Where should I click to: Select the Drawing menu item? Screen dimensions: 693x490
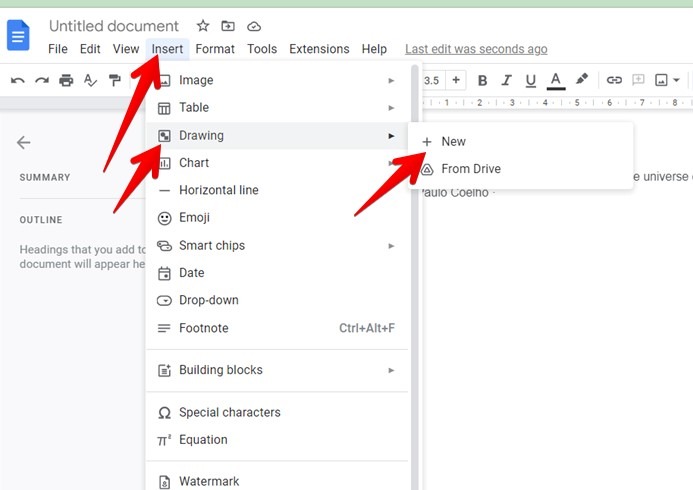click(x=277, y=136)
